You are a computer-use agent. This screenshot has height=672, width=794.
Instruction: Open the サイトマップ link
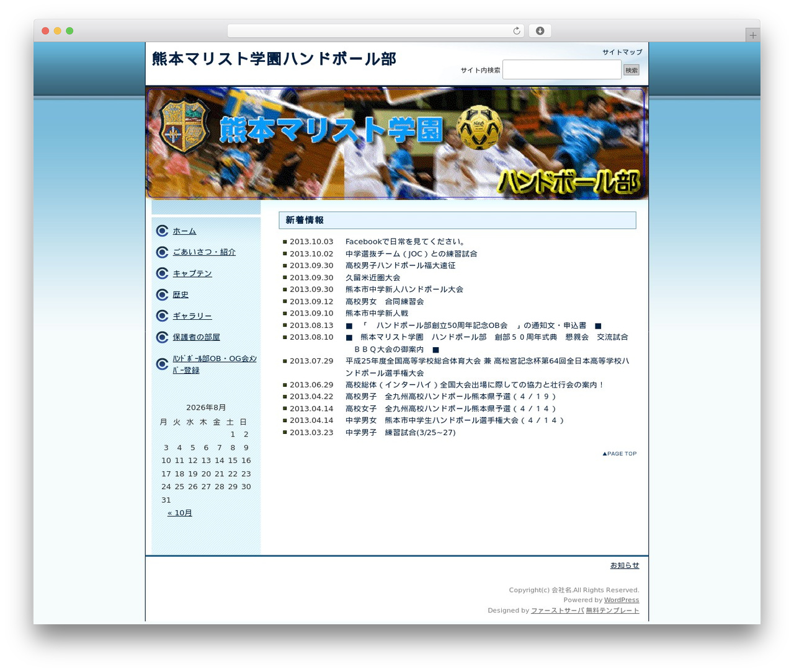622,52
